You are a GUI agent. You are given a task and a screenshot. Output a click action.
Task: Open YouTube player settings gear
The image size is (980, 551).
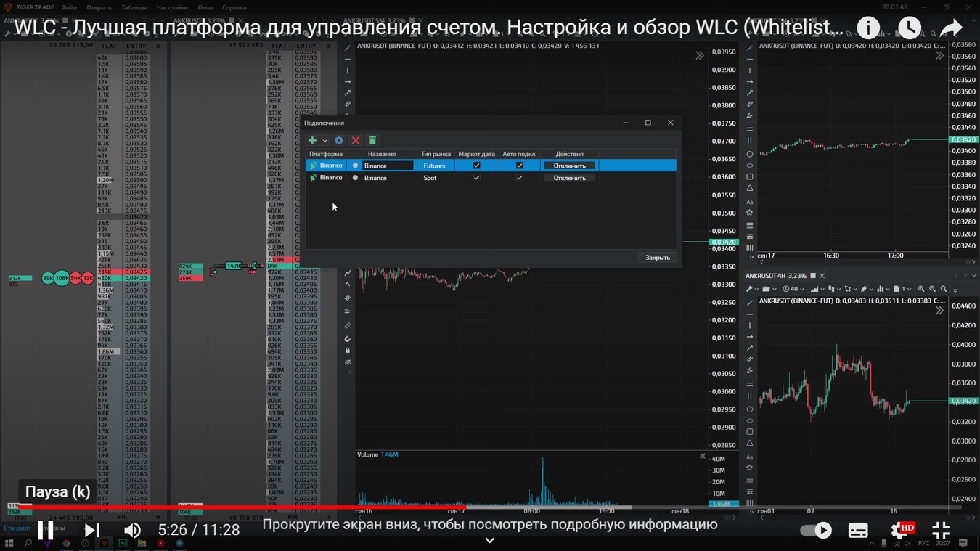click(900, 531)
